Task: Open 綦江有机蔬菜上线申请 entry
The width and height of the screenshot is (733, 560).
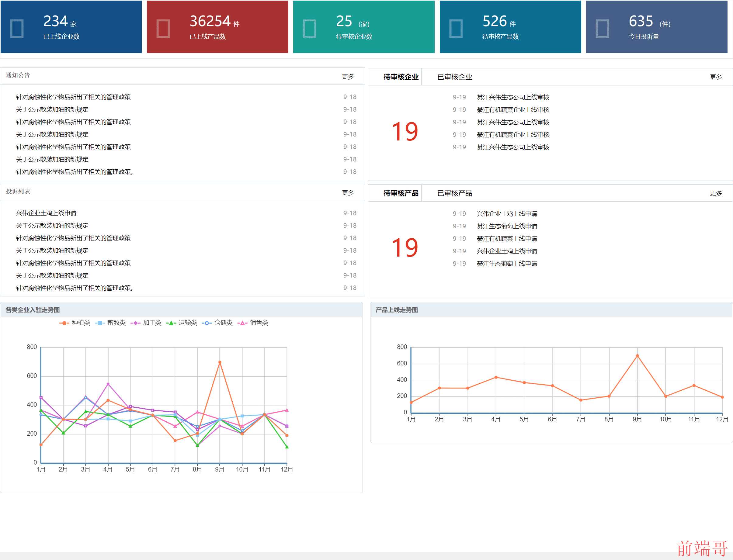Action: tap(507, 239)
